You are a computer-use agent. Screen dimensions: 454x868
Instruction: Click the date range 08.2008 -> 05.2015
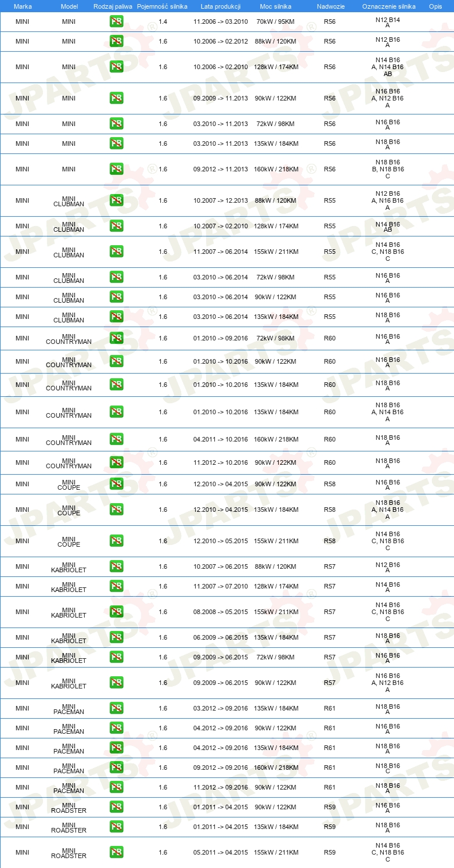pyautogui.click(x=221, y=612)
